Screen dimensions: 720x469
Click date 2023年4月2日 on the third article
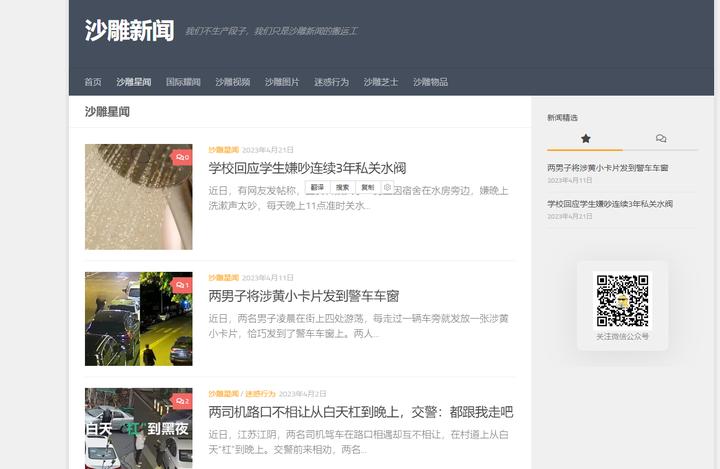tap(302, 394)
